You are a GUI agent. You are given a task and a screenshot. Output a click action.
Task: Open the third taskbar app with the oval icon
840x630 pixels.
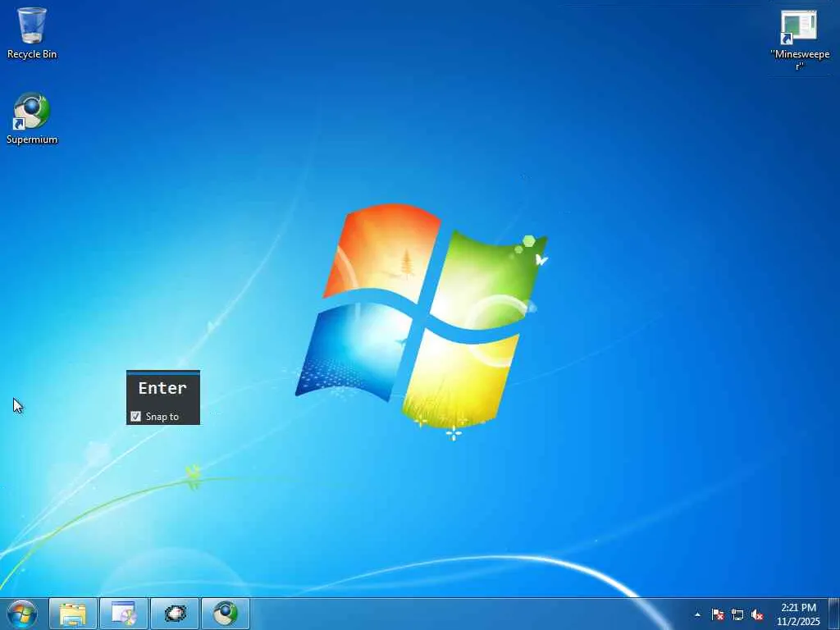point(175,614)
